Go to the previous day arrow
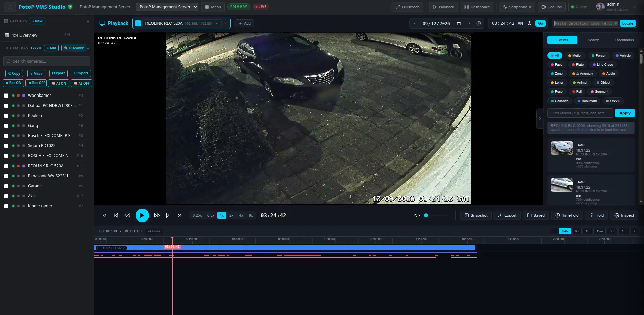The height and width of the screenshot is (315, 644). [415, 23]
